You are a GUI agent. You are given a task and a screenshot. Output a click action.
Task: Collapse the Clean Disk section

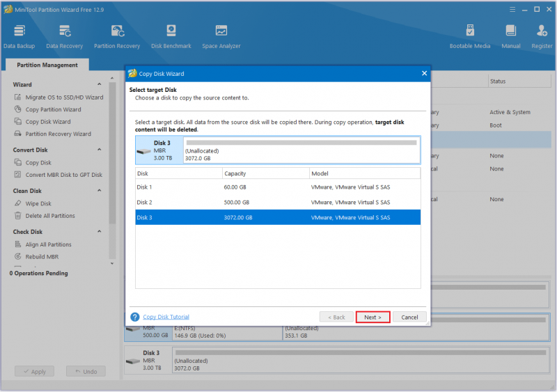pos(100,191)
